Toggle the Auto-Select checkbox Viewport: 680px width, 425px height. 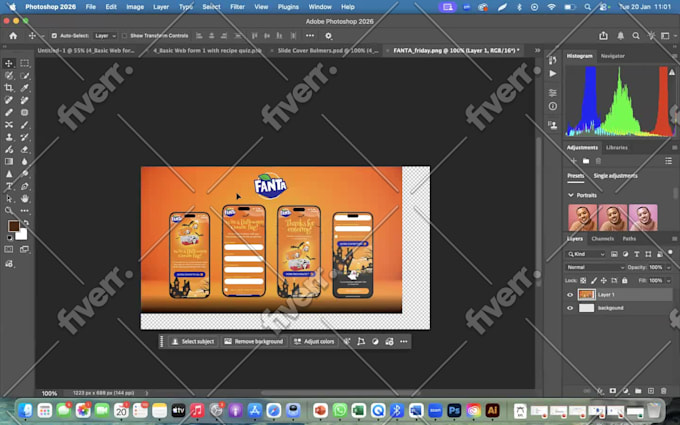(x=54, y=36)
